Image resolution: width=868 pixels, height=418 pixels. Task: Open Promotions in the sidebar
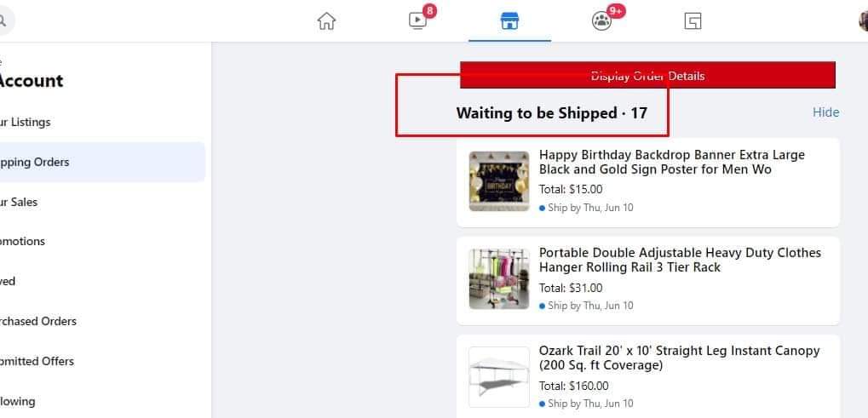click(23, 241)
